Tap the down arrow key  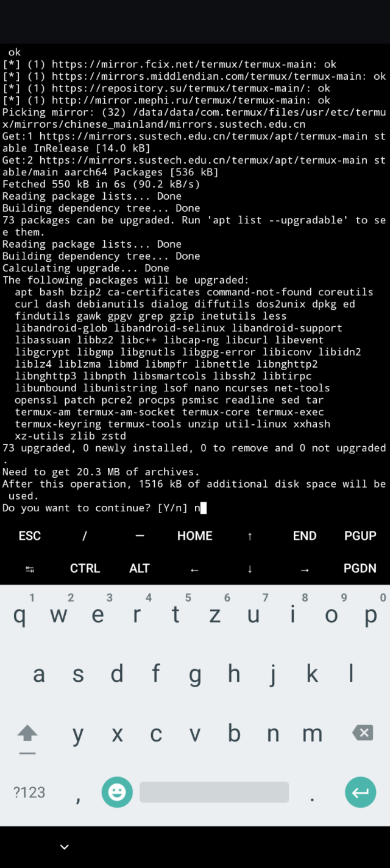[x=250, y=569]
